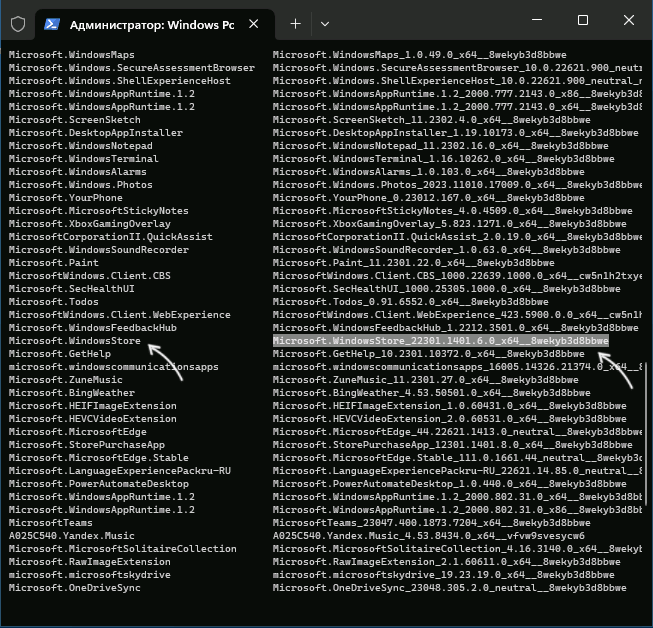Click Microsoft.SecHealthUI in the left column
The height and width of the screenshot is (628, 653).
coord(72,289)
